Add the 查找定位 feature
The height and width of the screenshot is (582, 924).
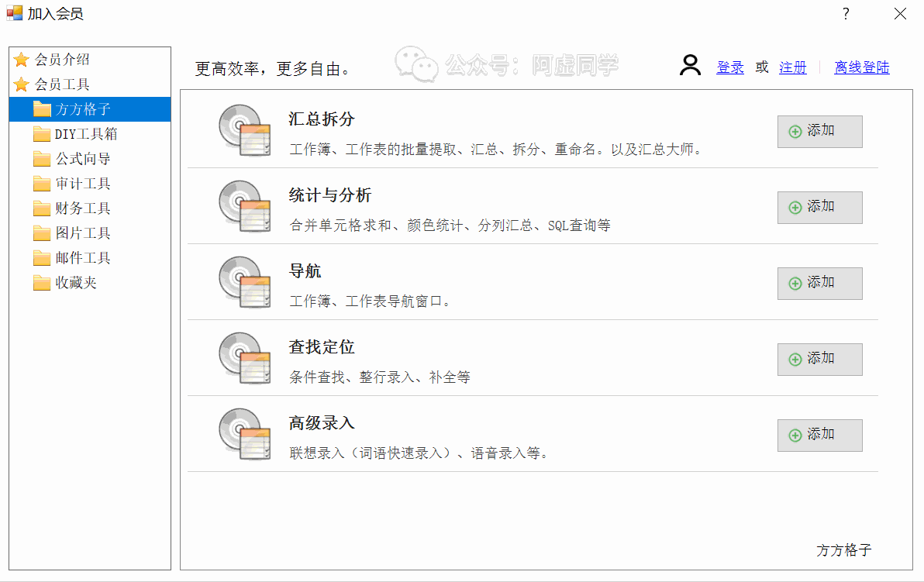tap(819, 360)
